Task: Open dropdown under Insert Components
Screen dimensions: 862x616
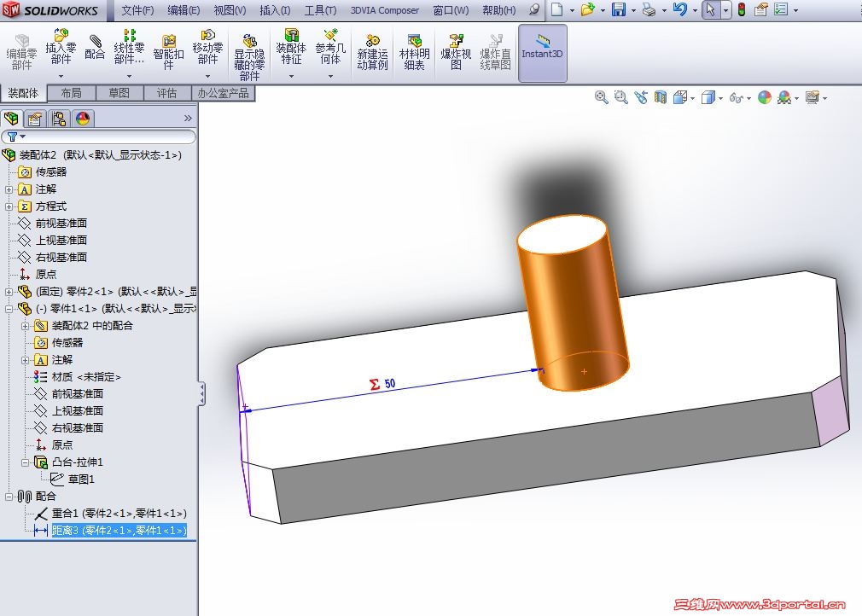Action: (61, 76)
